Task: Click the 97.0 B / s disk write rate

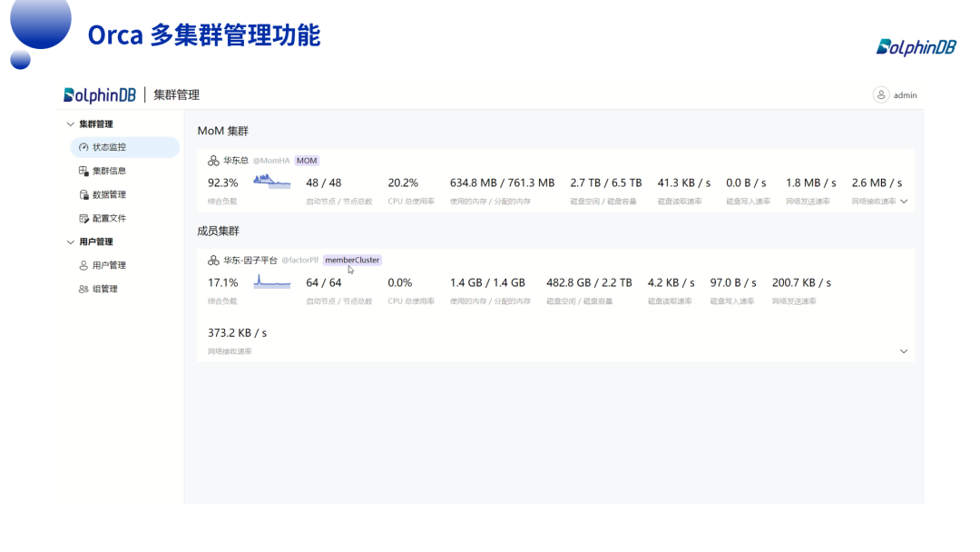Action: [x=733, y=282]
